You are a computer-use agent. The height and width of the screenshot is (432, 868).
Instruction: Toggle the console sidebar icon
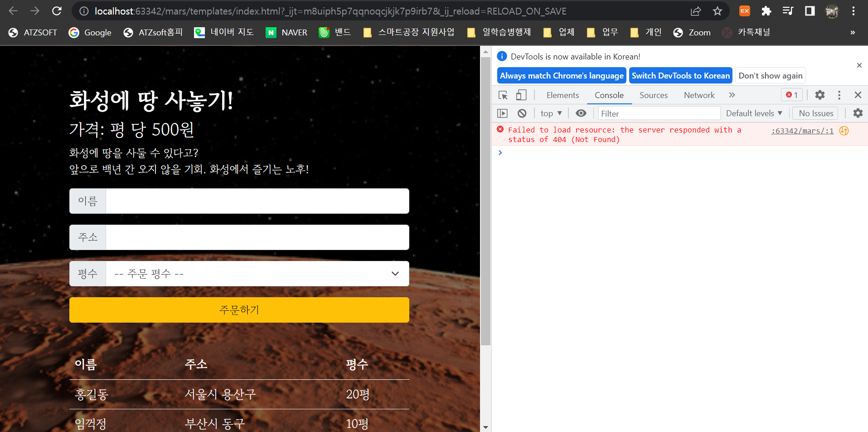click(502, 113)
